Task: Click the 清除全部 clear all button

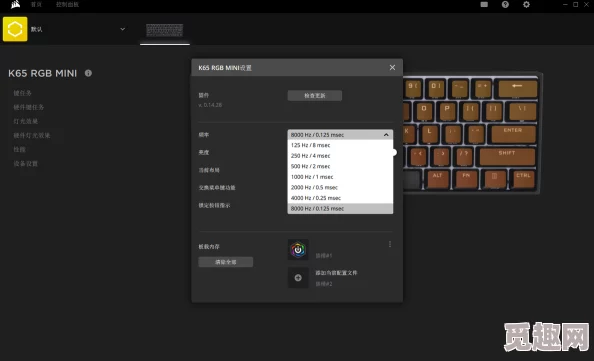Action: tap(226, 262)
